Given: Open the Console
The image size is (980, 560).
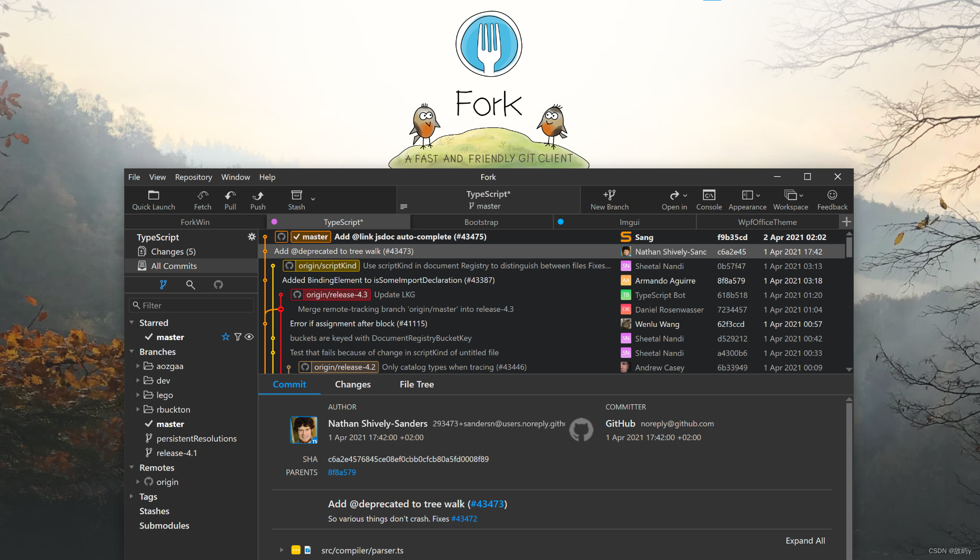Looking at the screenshot, I should (709, 200).
